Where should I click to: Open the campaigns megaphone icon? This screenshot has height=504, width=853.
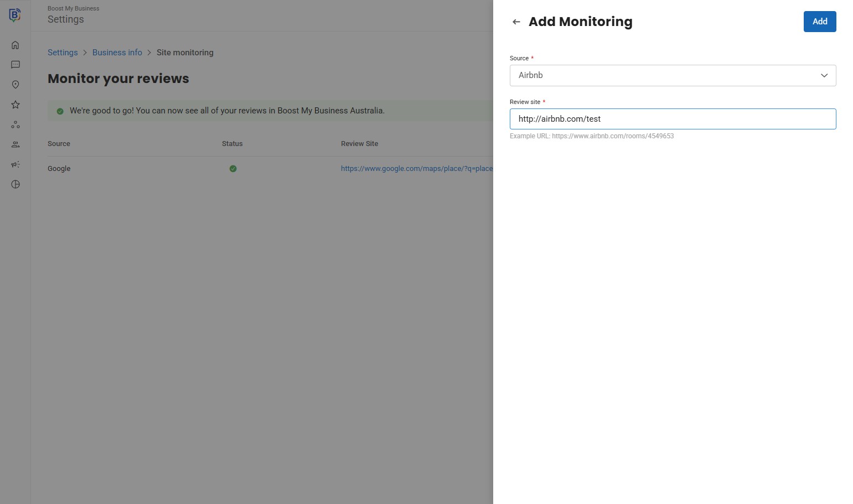[15, 164]
